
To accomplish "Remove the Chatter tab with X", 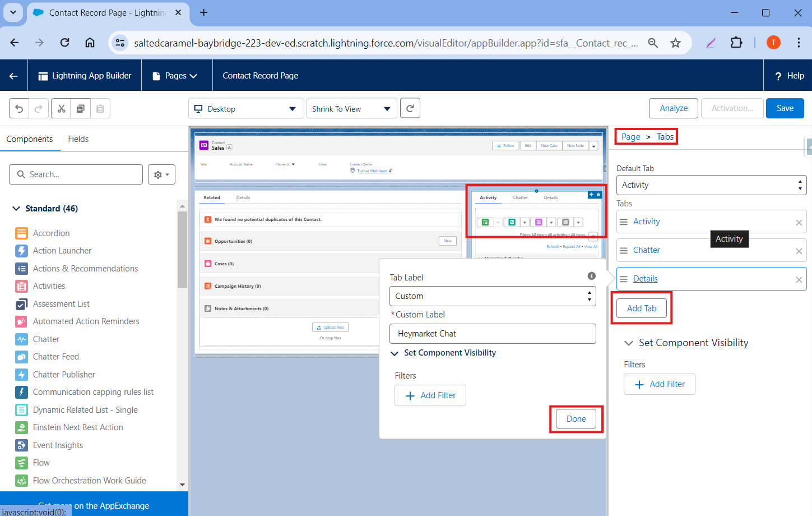I will [x=799, y=251].
